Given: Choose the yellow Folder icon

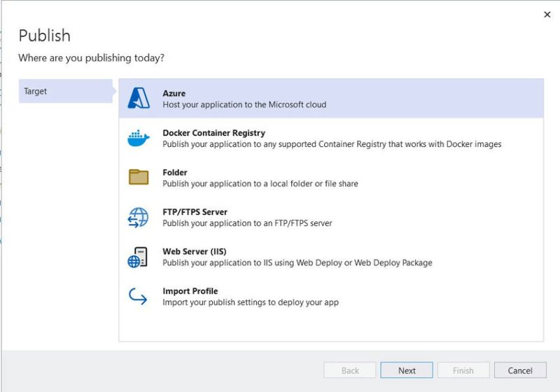Looking at the screenshot, I should [x=139, y=177].
